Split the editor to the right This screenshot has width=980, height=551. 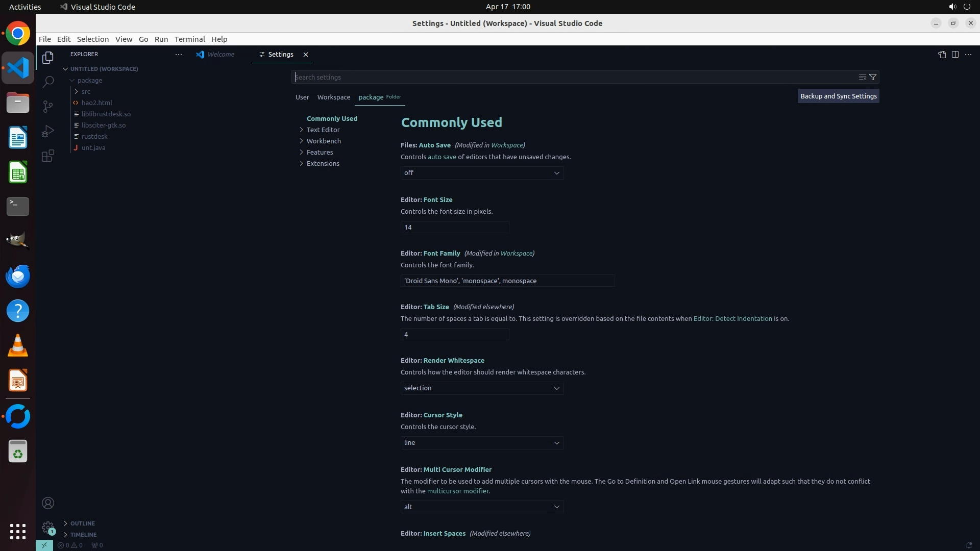pos(955,55)
